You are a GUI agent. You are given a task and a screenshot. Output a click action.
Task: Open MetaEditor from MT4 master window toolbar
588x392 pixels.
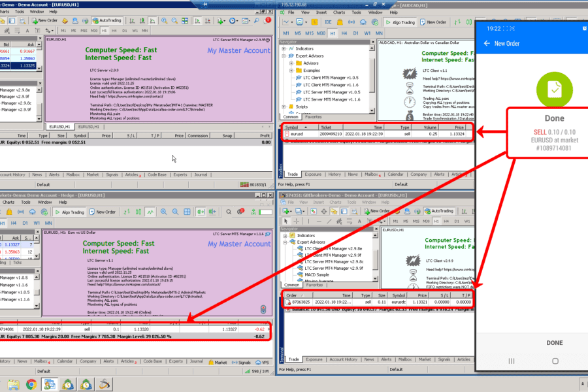pyautogui.click(x=65, y=21)
